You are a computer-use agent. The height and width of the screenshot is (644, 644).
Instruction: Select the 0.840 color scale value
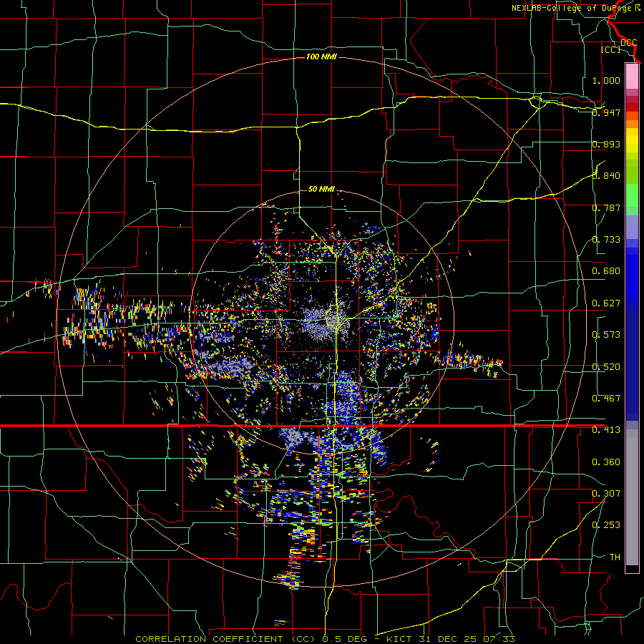tap(606, 176)
